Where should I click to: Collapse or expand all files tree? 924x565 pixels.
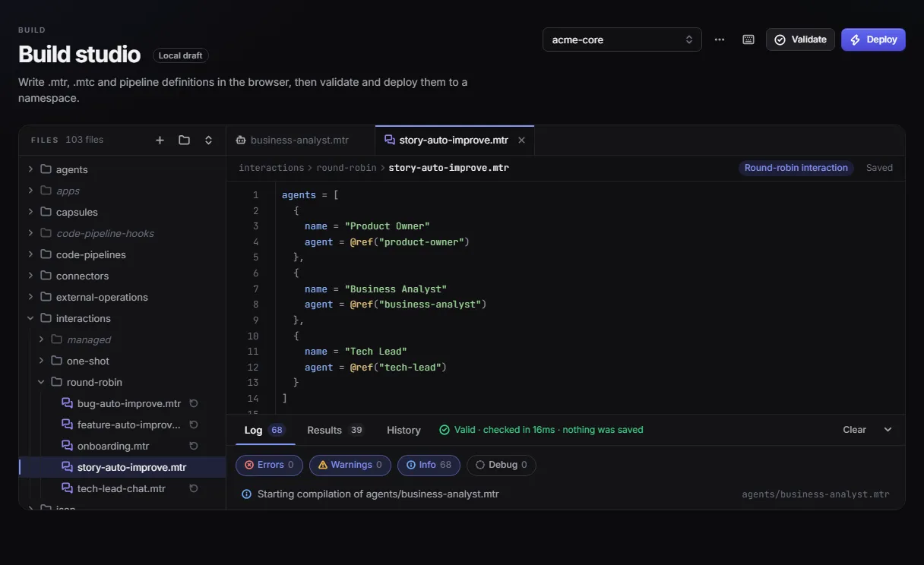pos(208,140)
